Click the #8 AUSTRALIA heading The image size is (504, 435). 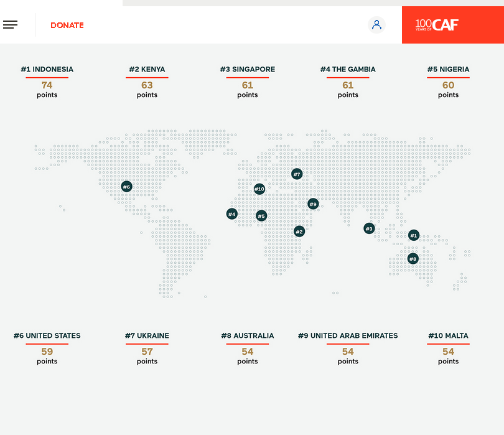click(x=248, y=335)
